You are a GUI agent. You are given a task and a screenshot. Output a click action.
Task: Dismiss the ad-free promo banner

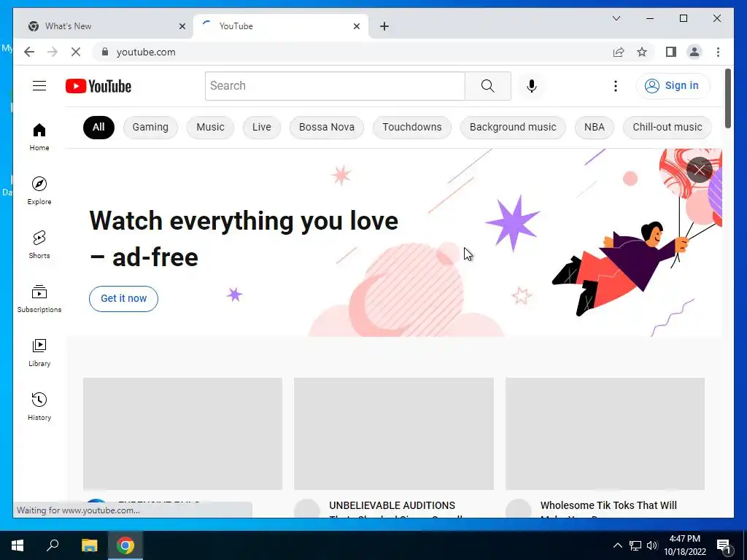[699, 170]
